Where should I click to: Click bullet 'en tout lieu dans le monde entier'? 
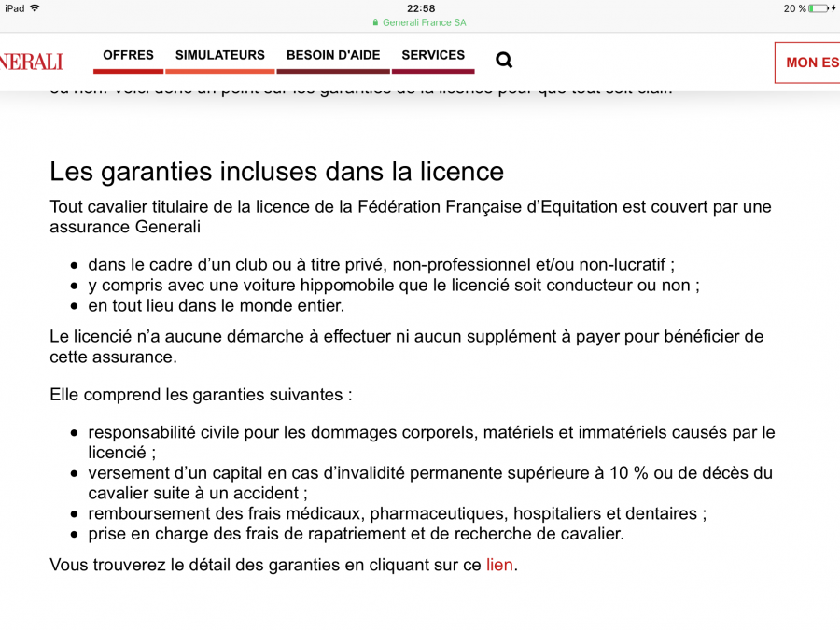[217, 305]
